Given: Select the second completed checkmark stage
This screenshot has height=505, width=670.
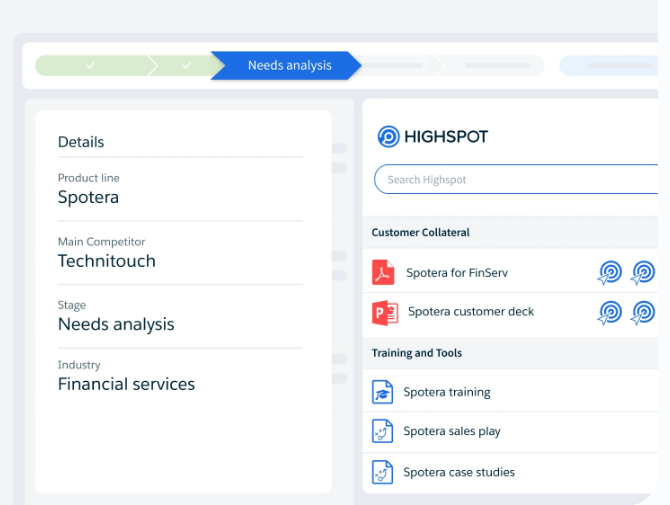Looking at the screenshot, I should pyautogui.click(x=186, y=65).
